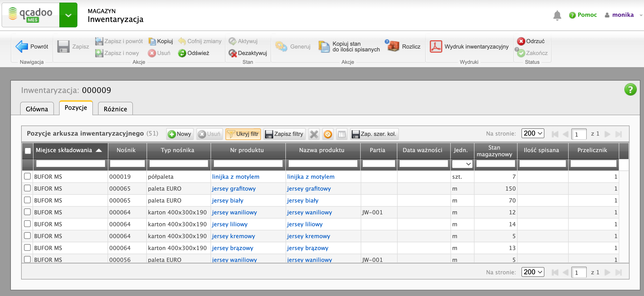Switch to the Różnice tab
The height and width of the screenshot is (296, 644).
[115, 109]
